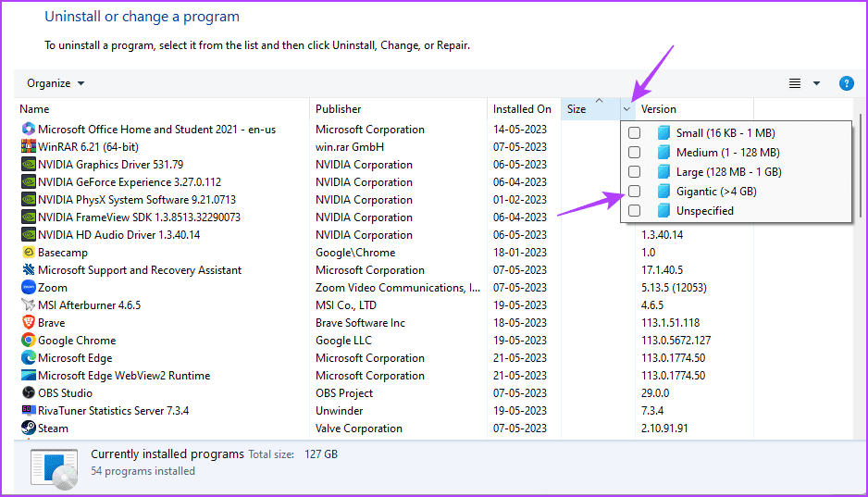Image resolution: width=868 pixels, height=497 pixels.
Task: Click the Microsoft Edge icon
Action: tap(29, 358)
